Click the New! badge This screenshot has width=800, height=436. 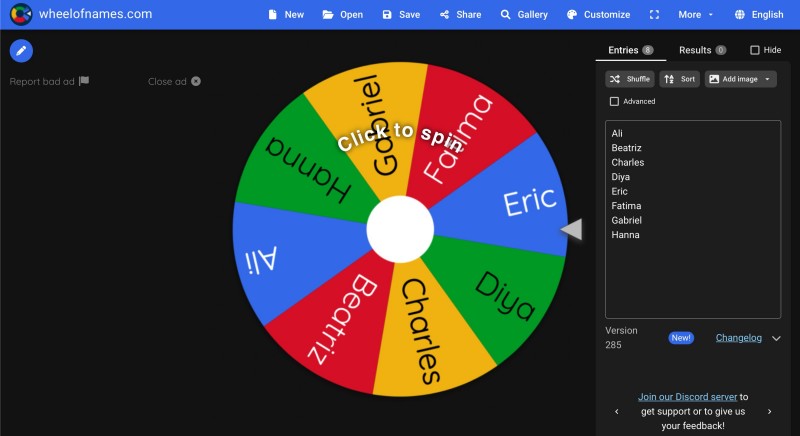(681, 338)
